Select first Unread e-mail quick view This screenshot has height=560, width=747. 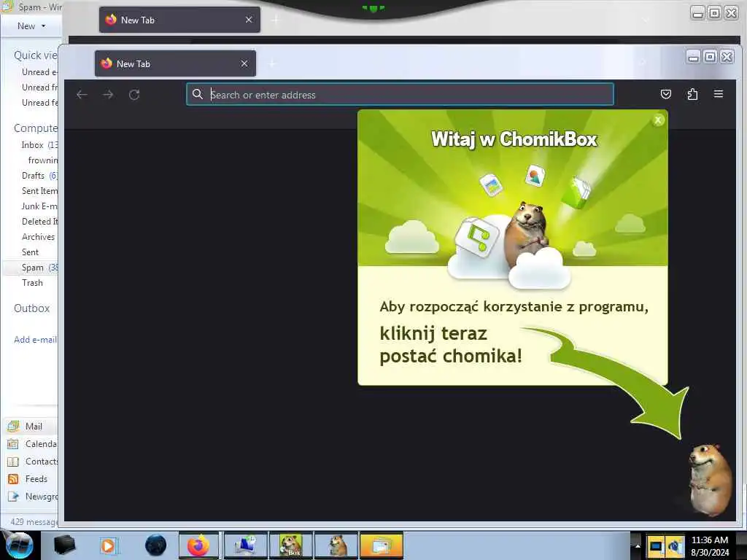point(39,72)
